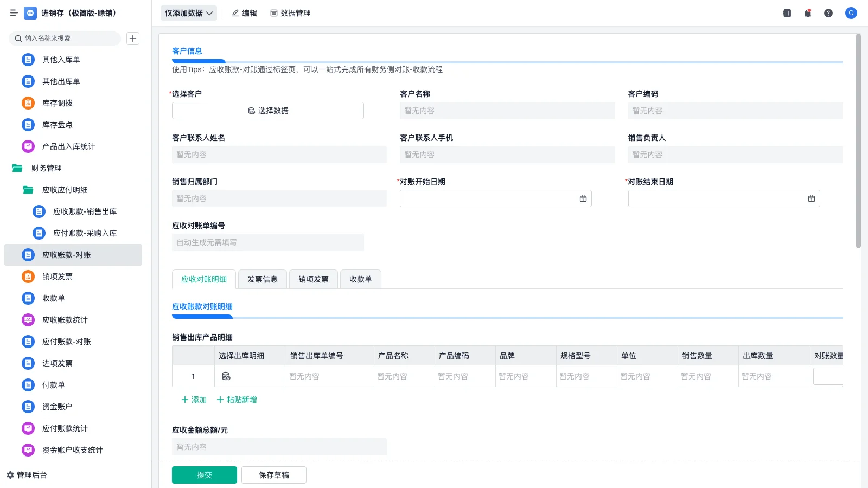This screenshot has height=488, width=868.
Task: Select 应收账款-对账 in sidebar
Action: tap(73, 255)
